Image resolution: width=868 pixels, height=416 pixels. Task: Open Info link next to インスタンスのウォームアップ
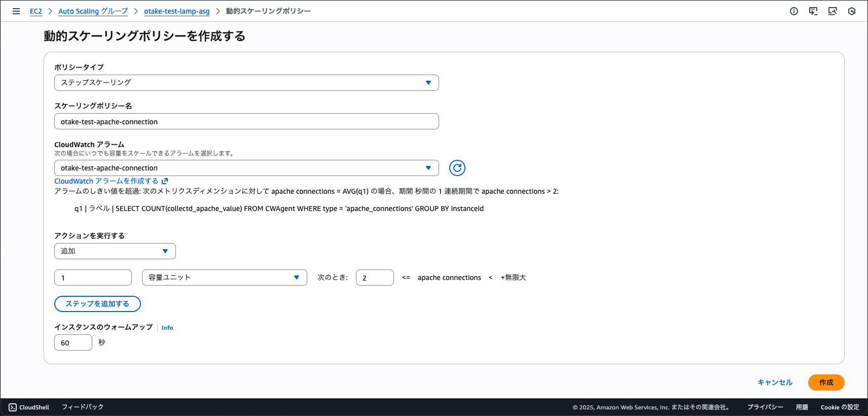pos(167,328)
